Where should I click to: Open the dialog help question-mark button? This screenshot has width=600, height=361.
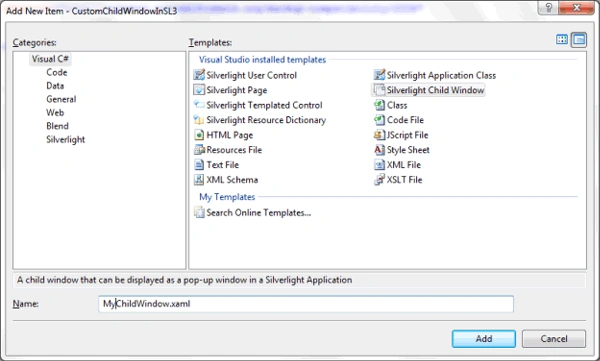click(x=548, y=7)
